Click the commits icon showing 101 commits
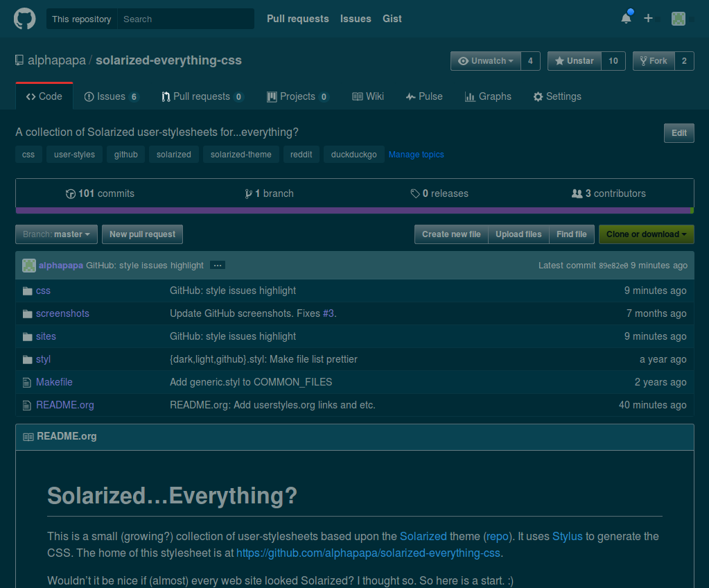The width and height of the screenshot is (709, 588). pyautogui.click(x=70, y=193)
